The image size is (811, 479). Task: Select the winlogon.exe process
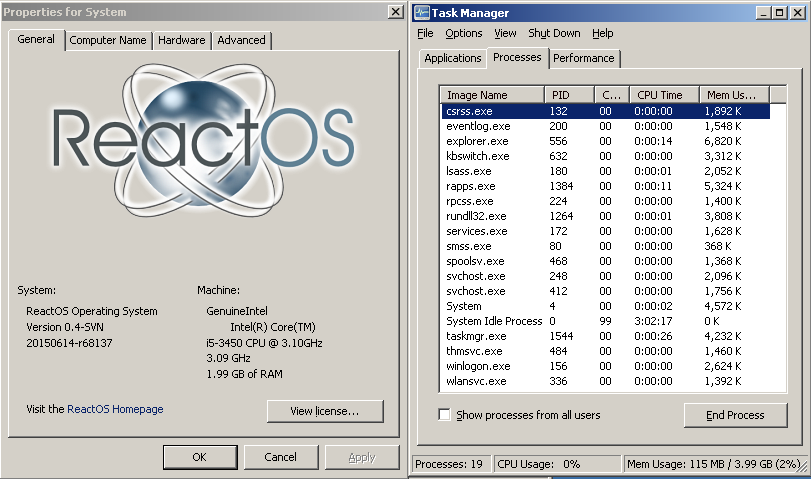pyautogui.click(x=606, y=366)
